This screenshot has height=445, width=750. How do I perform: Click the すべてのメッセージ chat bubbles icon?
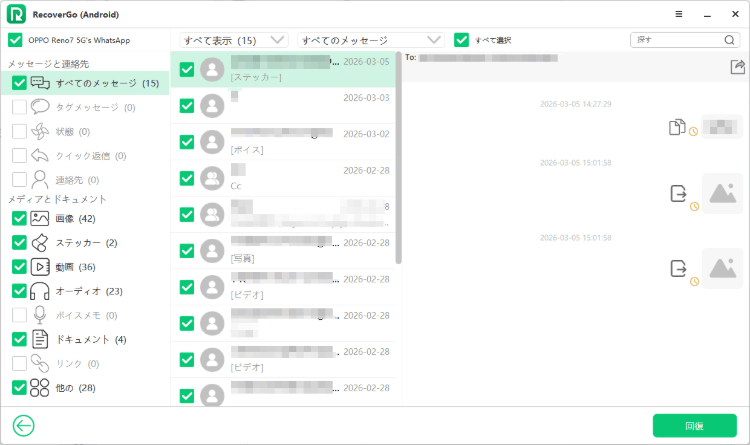point(40,83)
